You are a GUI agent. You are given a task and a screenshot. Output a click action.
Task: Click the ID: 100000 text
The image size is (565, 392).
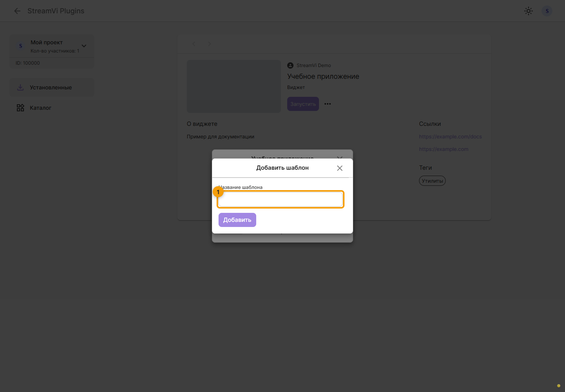pos(28,63)
